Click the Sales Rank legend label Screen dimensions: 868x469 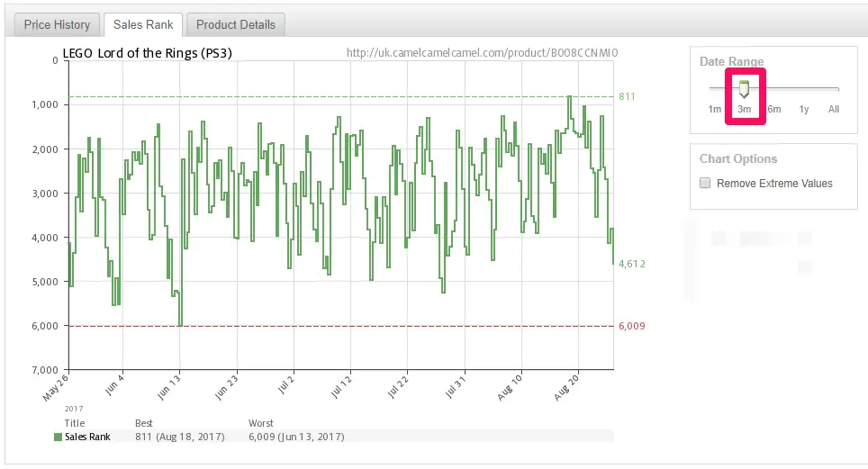87,437
